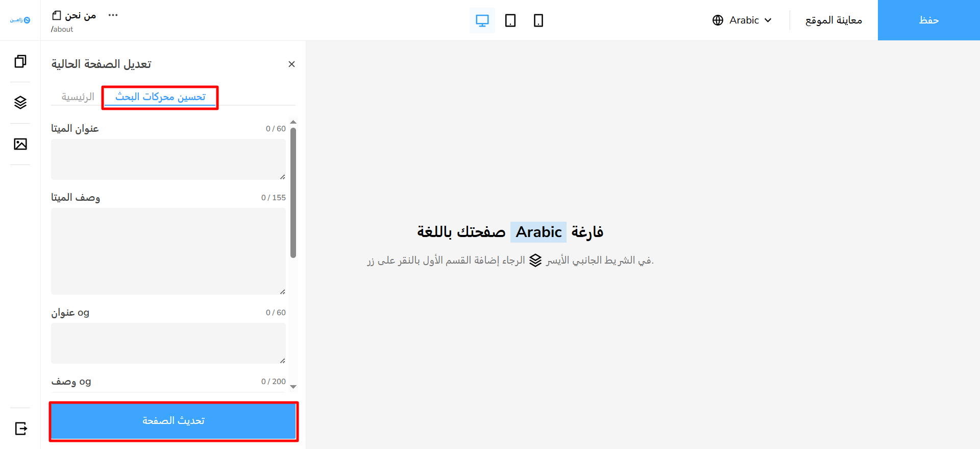The height and width of the screenshot is (449, 980).
Task: Focus the وصف الميتا text area
Action: 168,251
